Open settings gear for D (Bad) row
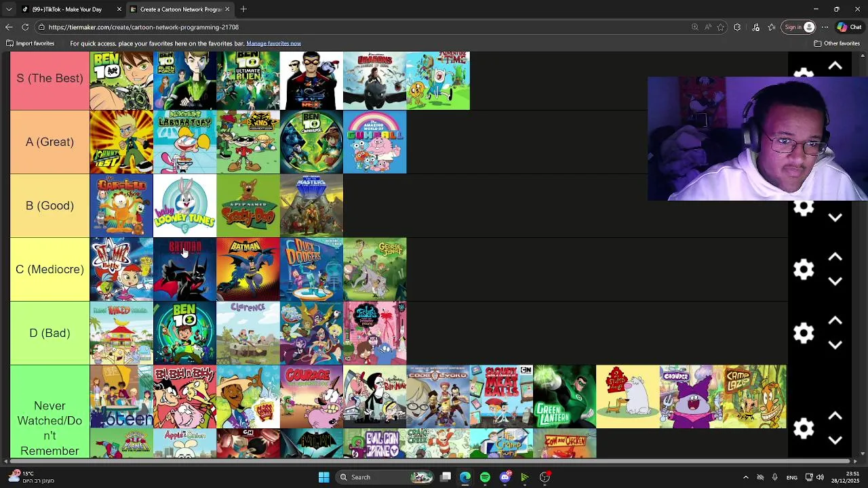This screenshot has height=488, width=868. point(804,333)
